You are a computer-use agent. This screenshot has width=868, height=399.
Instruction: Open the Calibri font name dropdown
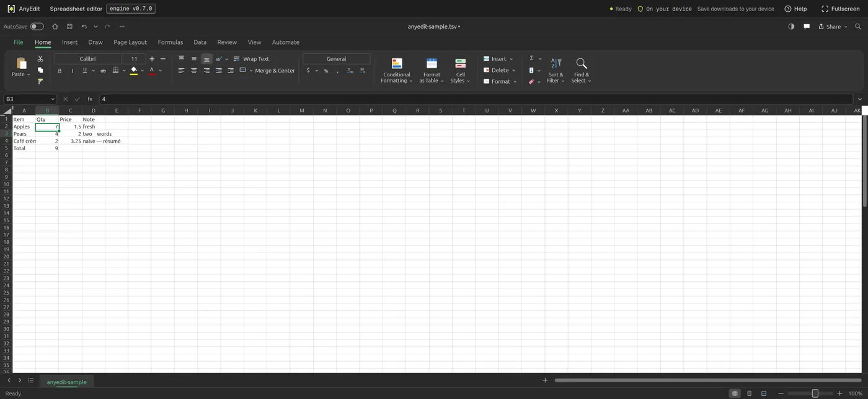(x=87, y=59)
